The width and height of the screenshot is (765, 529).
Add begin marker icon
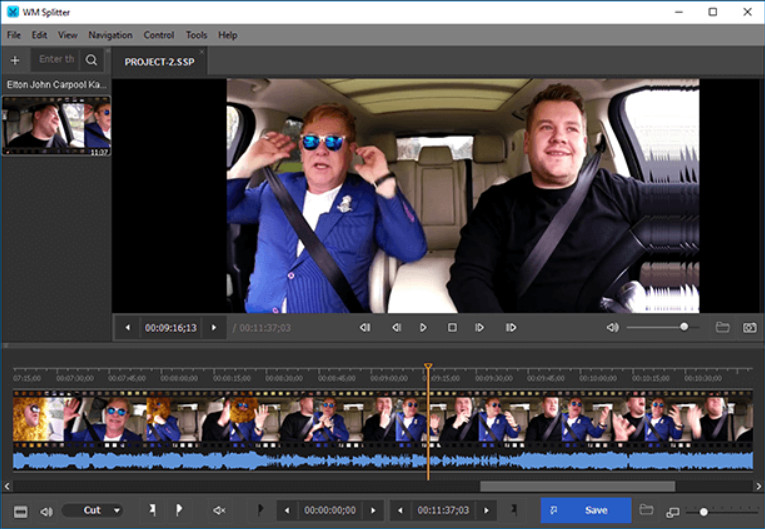click(152, 510)
